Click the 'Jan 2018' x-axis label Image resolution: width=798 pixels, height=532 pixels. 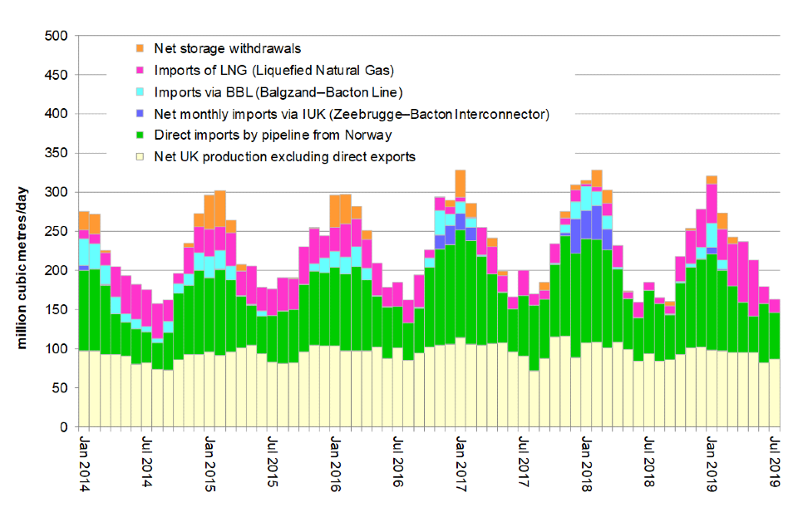click(586, 462)
